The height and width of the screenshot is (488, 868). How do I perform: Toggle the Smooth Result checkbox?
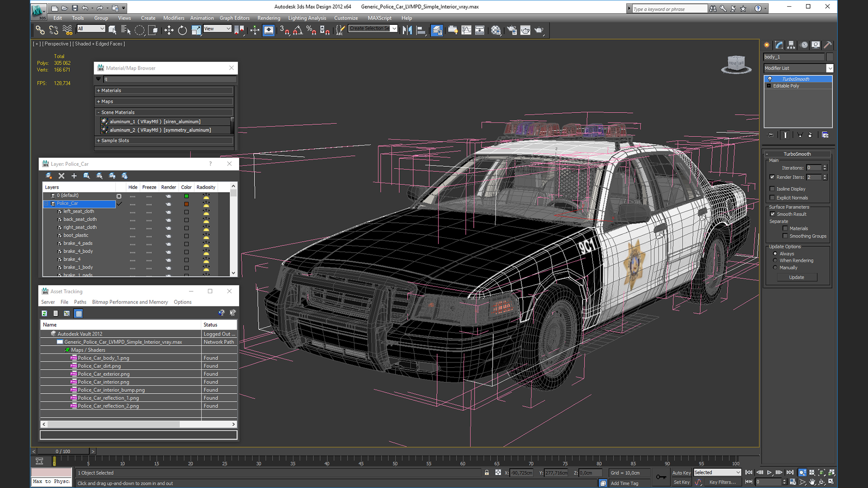coord(773,214)
